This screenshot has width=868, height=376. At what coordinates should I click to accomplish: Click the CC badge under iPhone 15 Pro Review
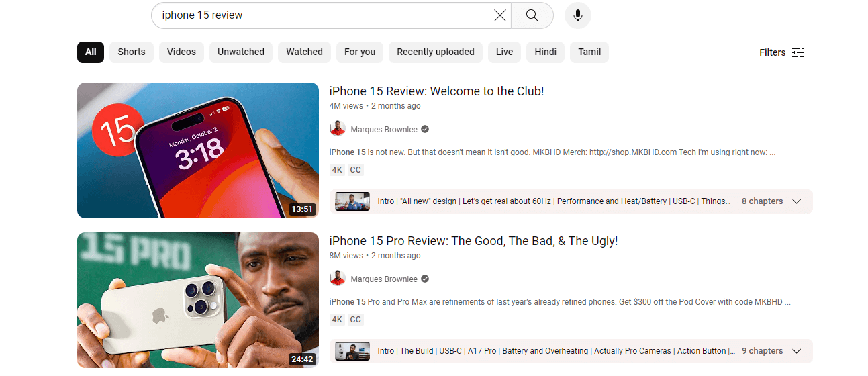coord(356,320)
